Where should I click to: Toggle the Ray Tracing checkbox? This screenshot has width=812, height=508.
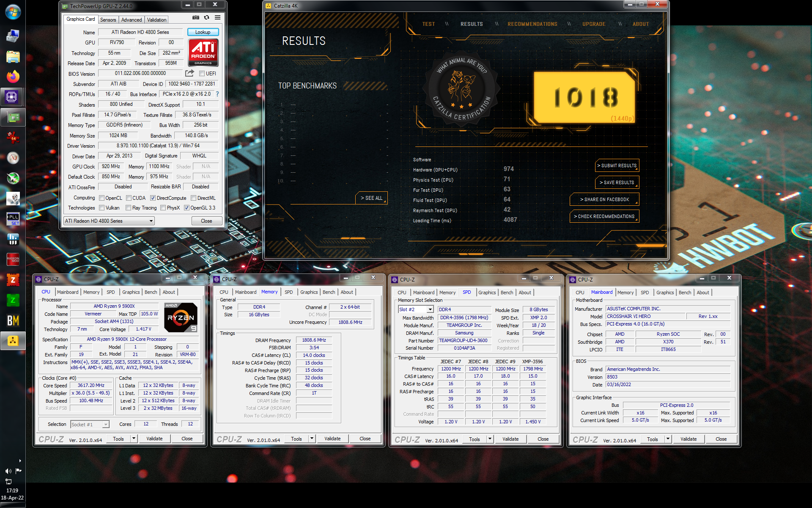tap(129, 208)
